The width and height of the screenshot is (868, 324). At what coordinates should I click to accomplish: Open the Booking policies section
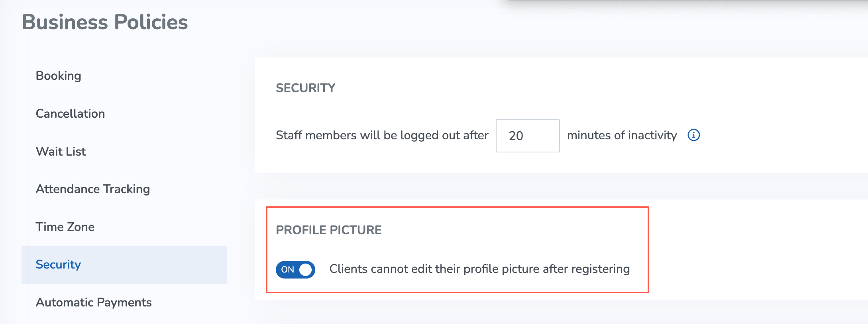pyautogui.click(x=59, y=76)
